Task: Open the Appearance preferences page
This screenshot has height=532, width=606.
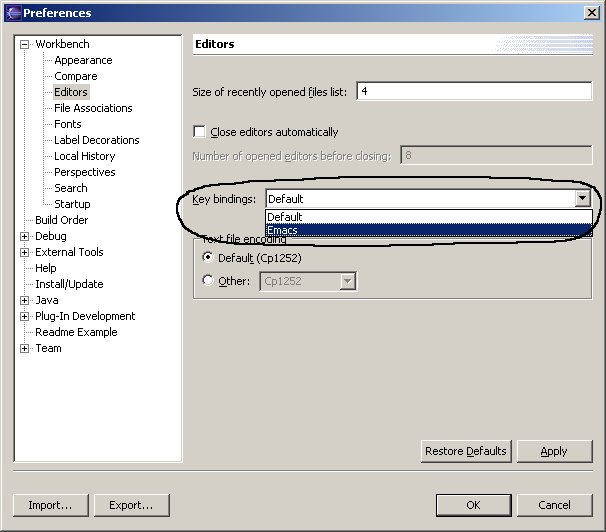Action: pos(83,60)
